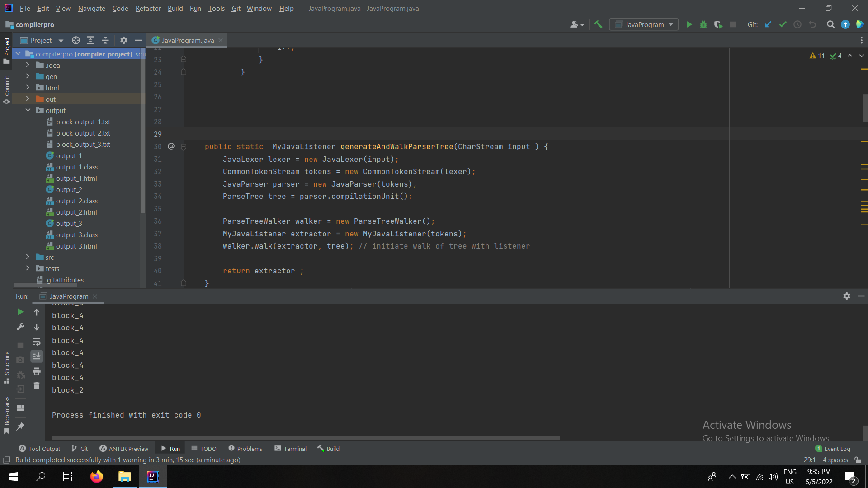Screen dimensions: 868x488
Task: Open output_2.html in the output folder
Action: (x=77, y=212)
